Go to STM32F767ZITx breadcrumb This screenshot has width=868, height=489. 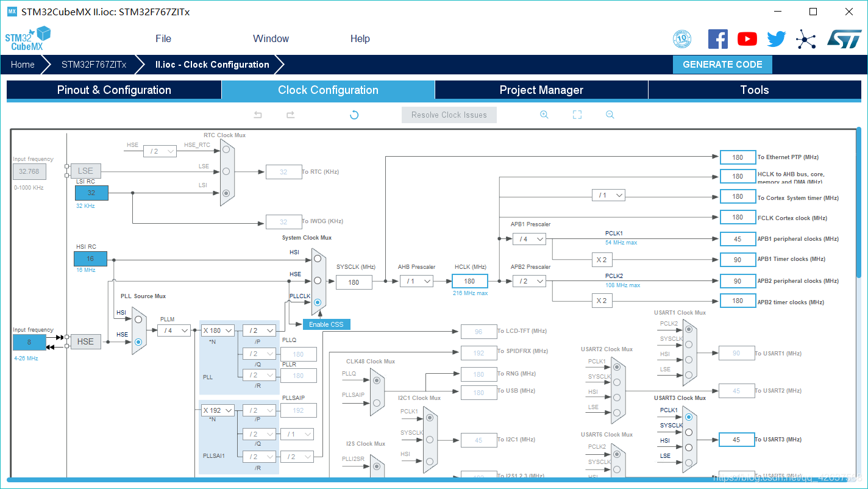point(94,65)
